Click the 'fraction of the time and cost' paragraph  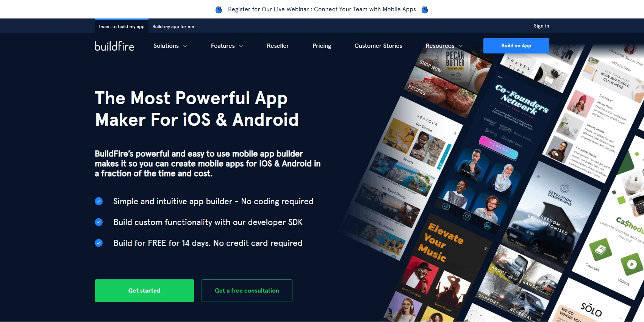(208, 164)
